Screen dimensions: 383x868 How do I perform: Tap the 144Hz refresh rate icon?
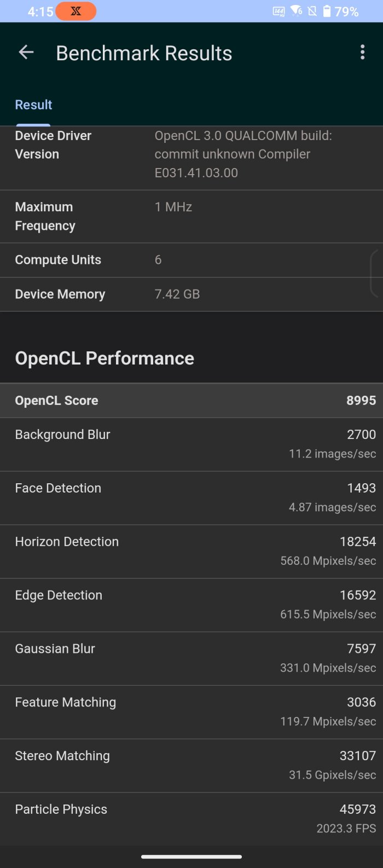click(278, 11)
